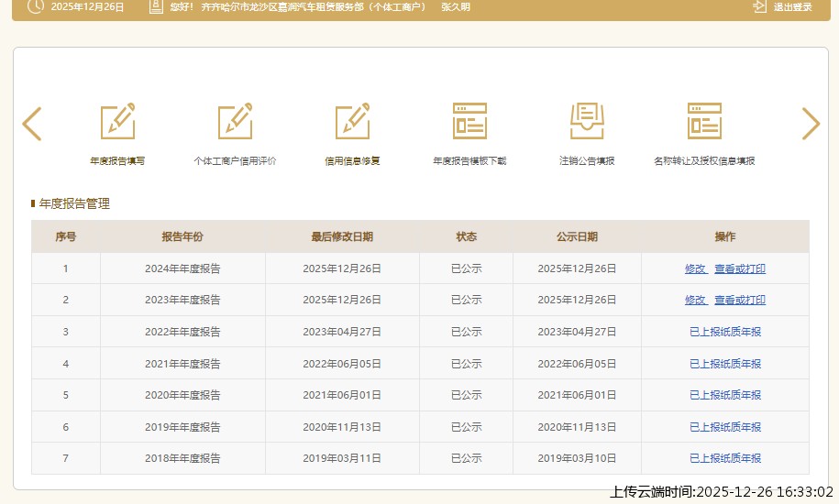The width and height of the screenshot is (839, 504).
Task: Click the 操作 column header
Action: 725,236
